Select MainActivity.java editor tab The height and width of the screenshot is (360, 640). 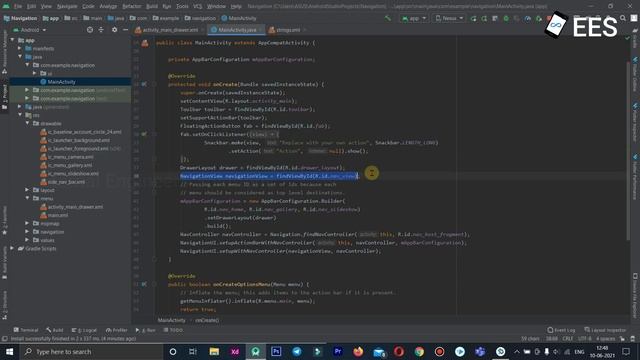click(x=235, y=30)
